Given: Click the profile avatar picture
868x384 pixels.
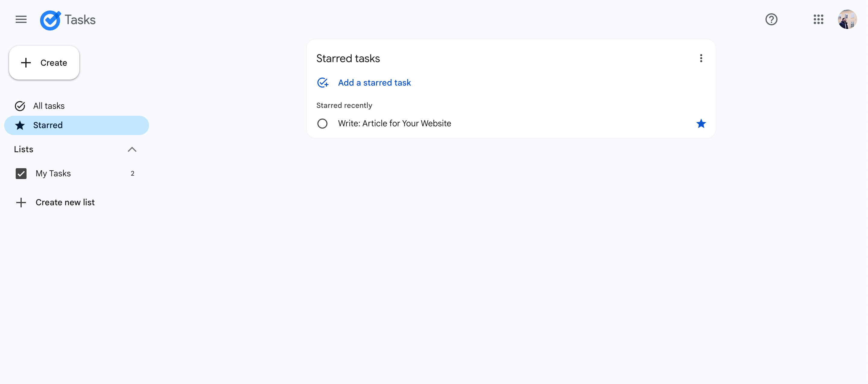Looking at the screenshot, I should 847,19.
